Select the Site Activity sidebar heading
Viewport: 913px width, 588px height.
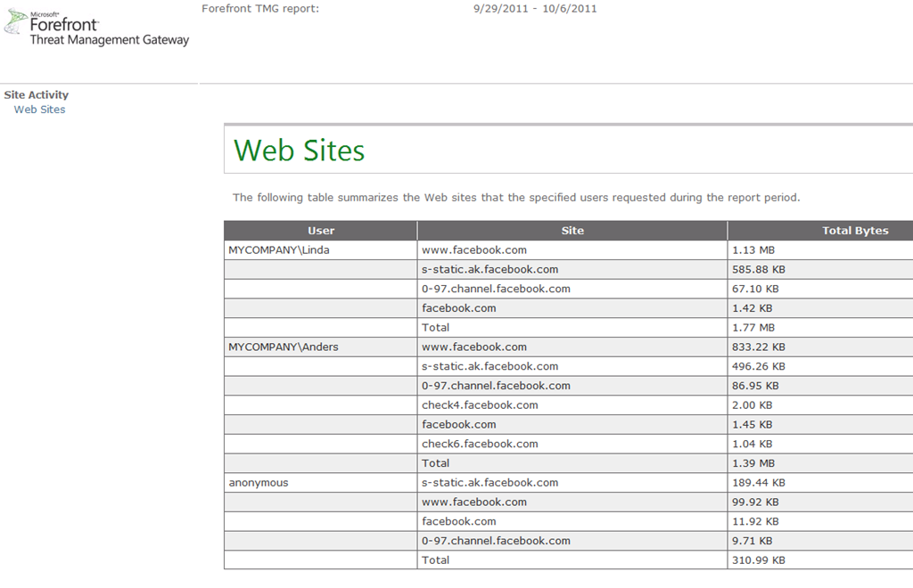point(37,94)
